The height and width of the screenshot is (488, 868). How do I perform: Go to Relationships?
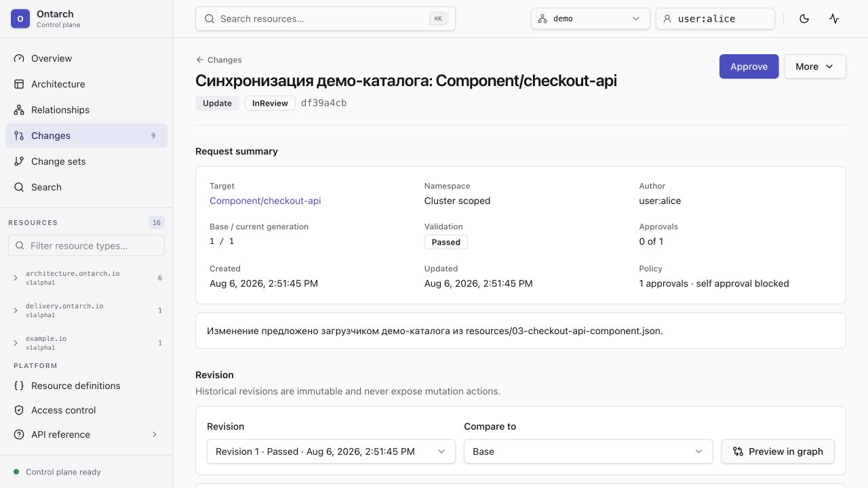(x=86, y=110)
